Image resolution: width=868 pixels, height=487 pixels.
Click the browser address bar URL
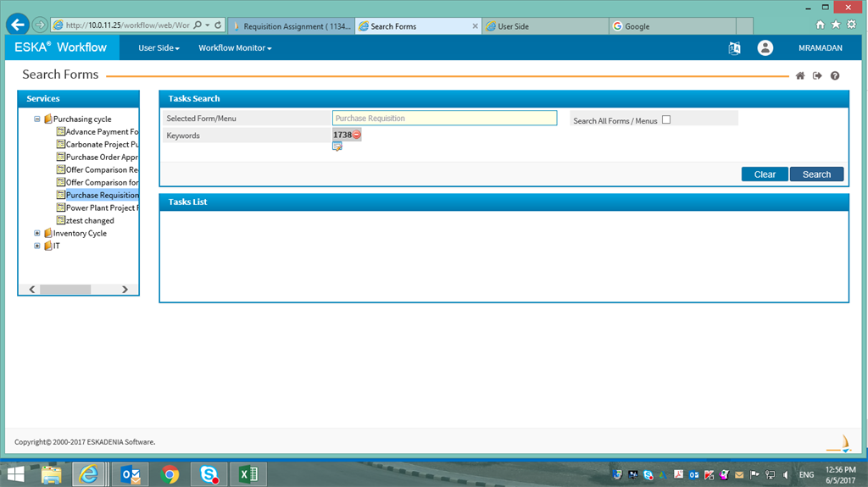pos(127,25)
